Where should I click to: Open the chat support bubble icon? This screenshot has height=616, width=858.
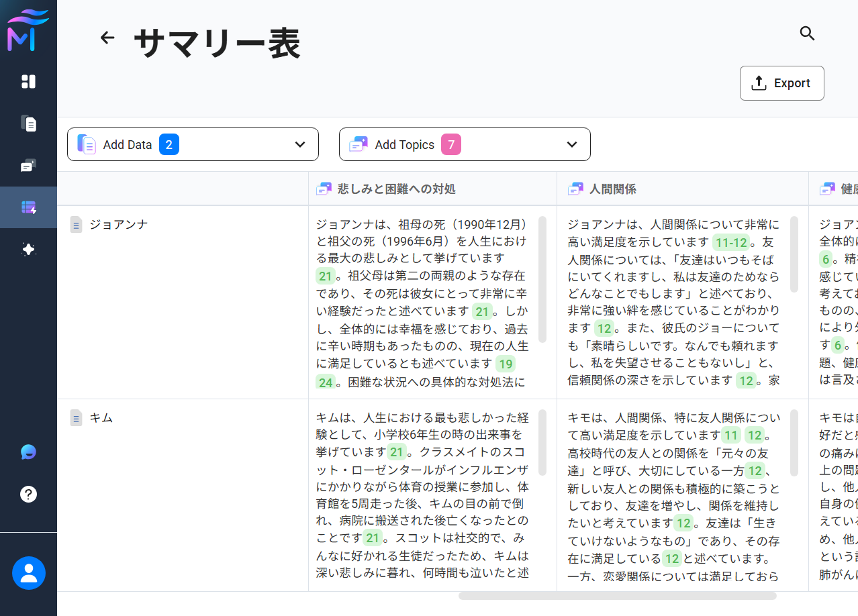(28, 452)
